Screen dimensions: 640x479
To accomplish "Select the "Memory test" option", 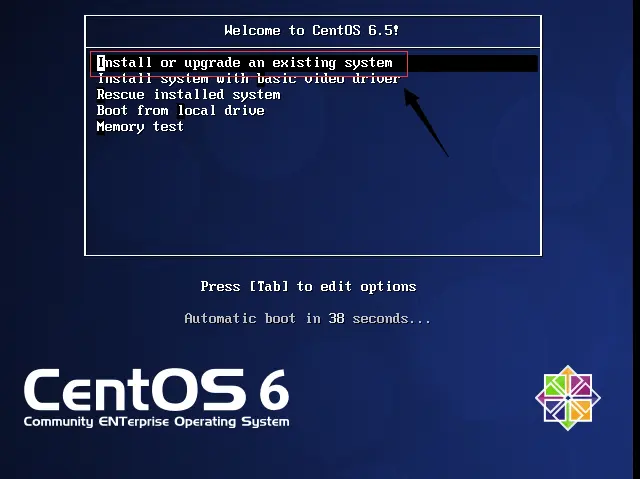I will (x=140, y=126).
